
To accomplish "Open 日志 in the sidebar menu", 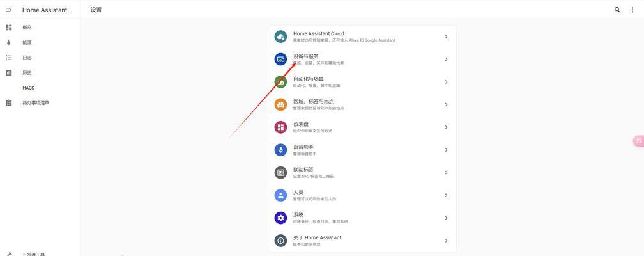I will pos(27,58).
